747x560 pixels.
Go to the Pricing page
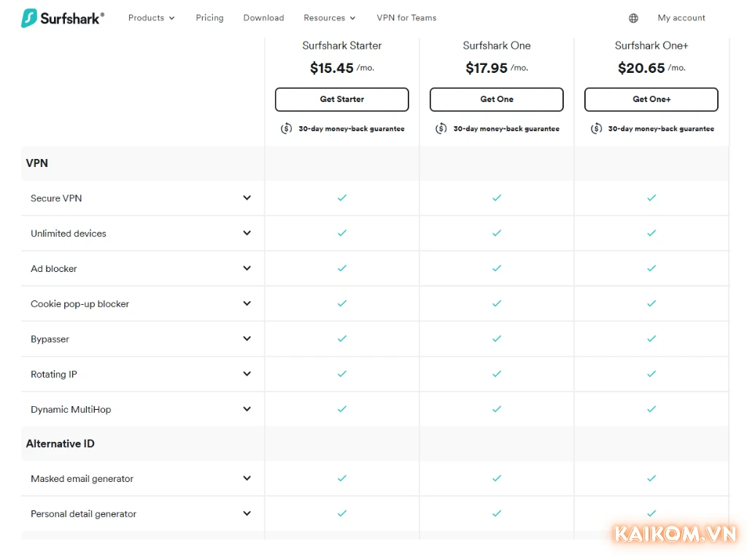coord(209,18)
